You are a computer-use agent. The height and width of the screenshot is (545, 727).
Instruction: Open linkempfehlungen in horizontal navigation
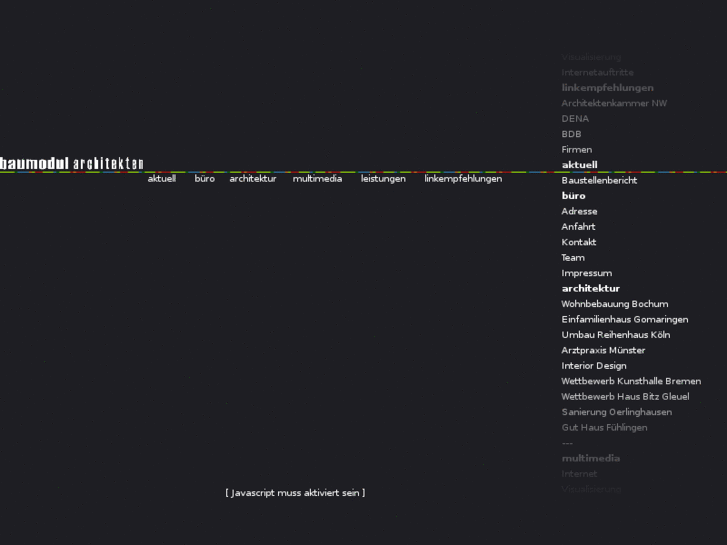463,179
